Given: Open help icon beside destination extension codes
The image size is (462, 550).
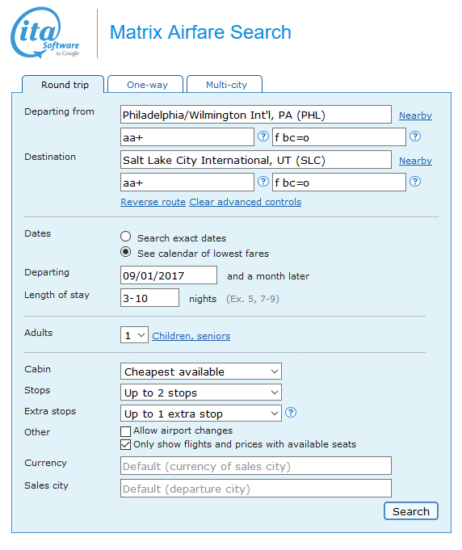Looking at the screenshot, I should 415,182.
